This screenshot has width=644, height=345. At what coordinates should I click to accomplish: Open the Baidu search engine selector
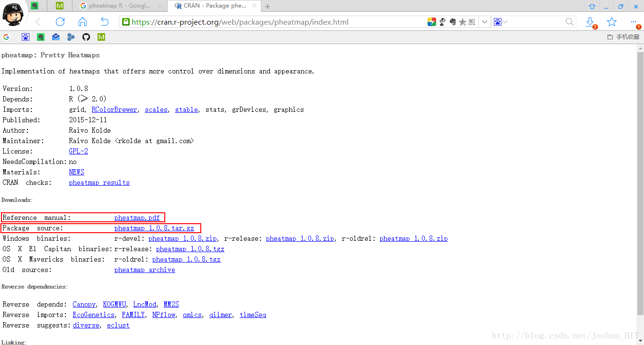(x=500, y=22)
